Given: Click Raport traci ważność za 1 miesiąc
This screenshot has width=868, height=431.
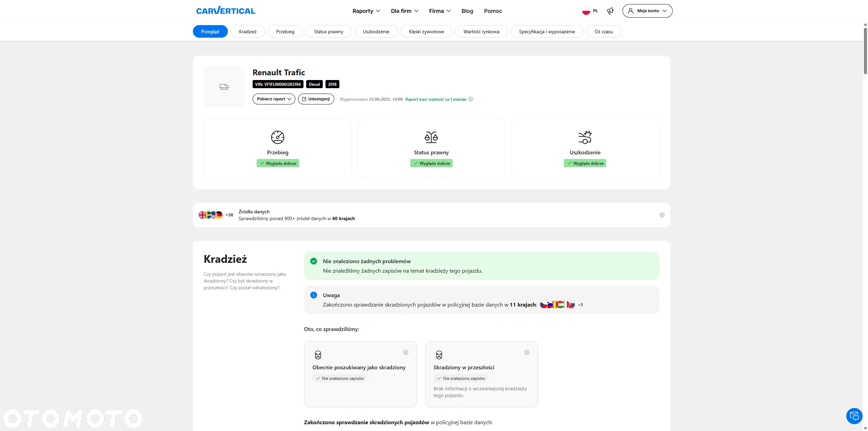Looking at the screenshot, I should (436, 99).
